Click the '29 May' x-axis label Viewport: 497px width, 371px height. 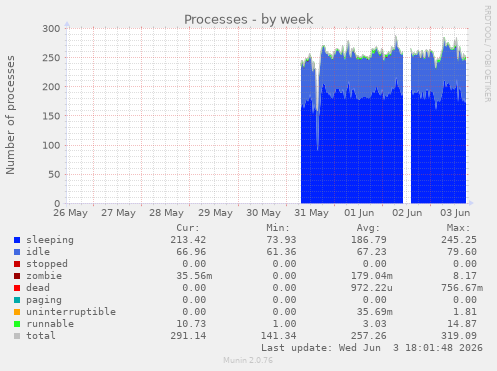[215, 213]
